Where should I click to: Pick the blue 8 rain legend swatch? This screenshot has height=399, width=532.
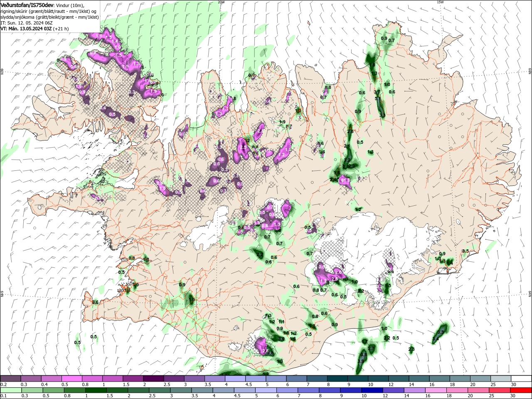click(330, 390)
